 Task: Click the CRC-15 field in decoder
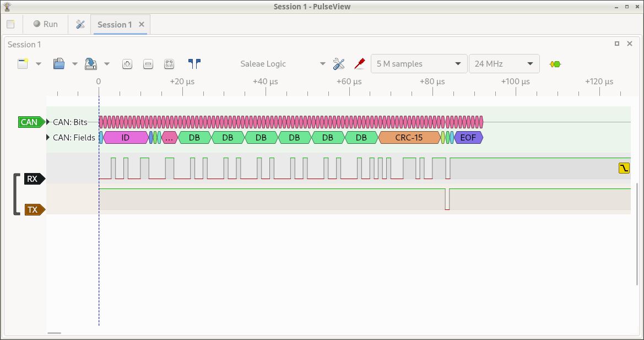coord(409,137)
